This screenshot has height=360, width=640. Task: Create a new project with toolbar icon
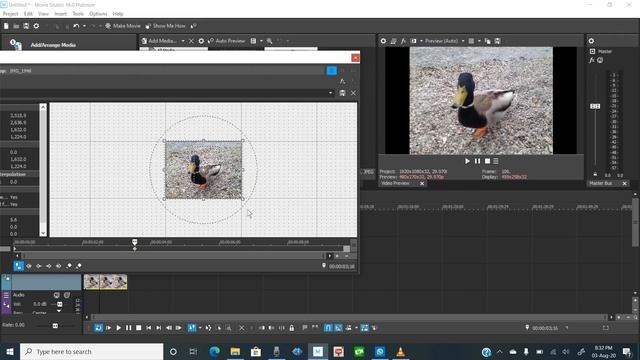point(6,26)
